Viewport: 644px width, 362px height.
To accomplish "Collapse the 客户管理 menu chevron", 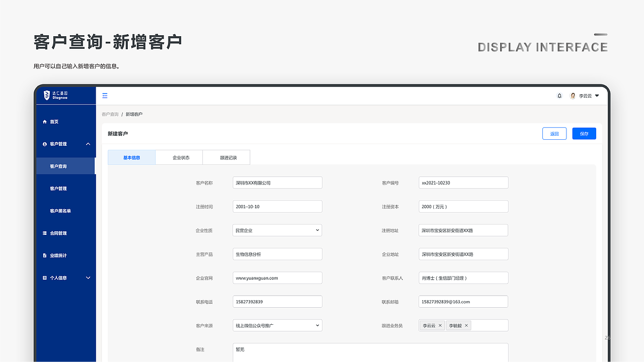I will coord(88,144).
